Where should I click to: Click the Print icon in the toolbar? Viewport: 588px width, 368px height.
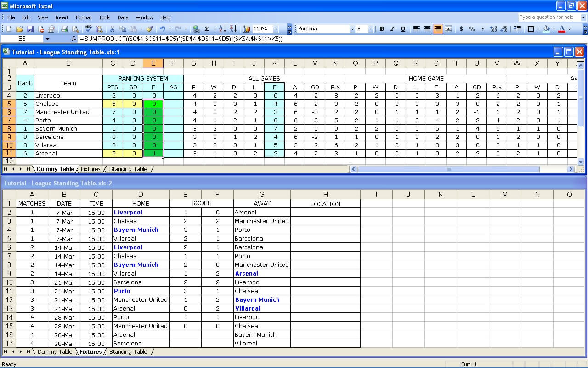pos(65,29)
